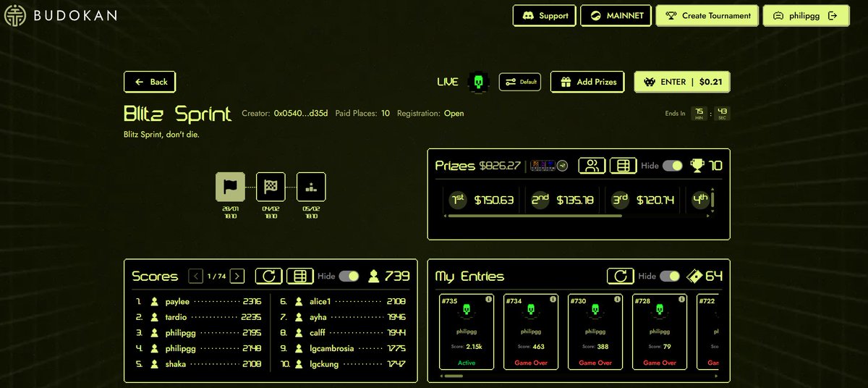This screenshot has width=868, height=388.
Task: Open info icon on entry #730
Action: [618, 299]
